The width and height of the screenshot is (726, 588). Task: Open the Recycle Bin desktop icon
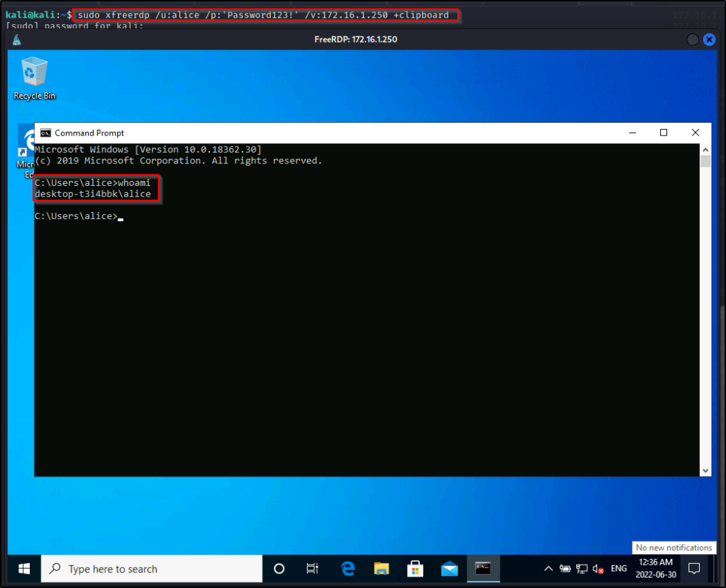pyautogui.click(x=34, y=78)
